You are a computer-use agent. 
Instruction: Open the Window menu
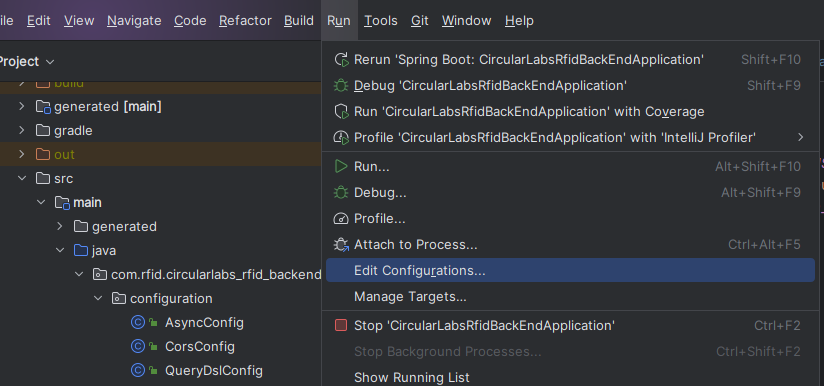pos(467,20)
